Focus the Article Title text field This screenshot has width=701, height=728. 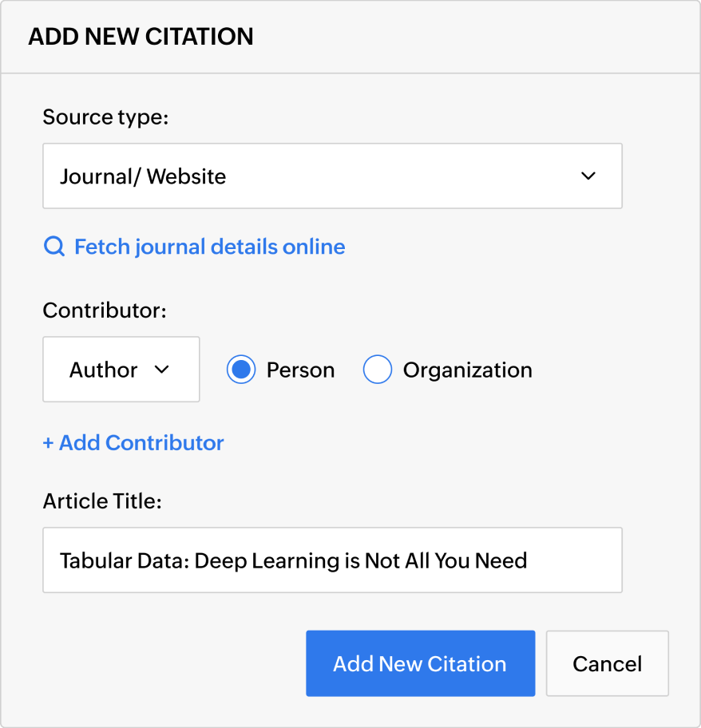332,560
